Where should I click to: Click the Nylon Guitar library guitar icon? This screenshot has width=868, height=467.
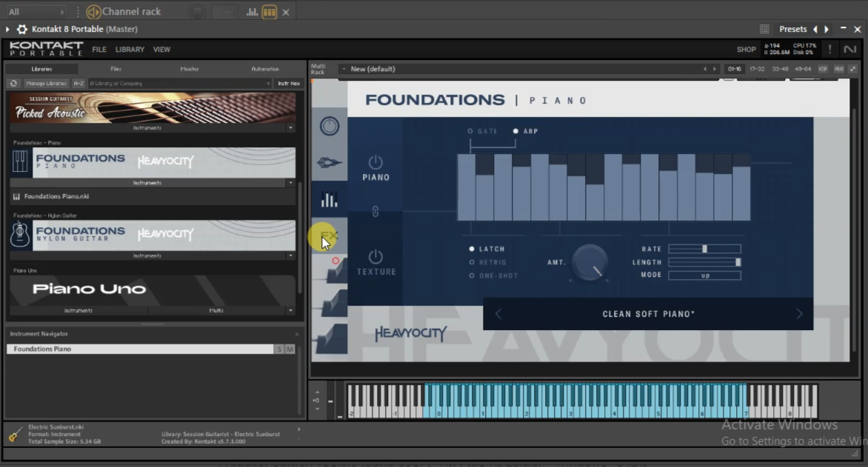20,234
